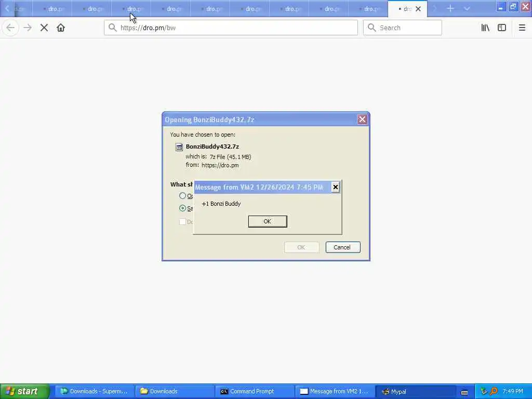Close the Message from VM2 popup

click(335, 187)
